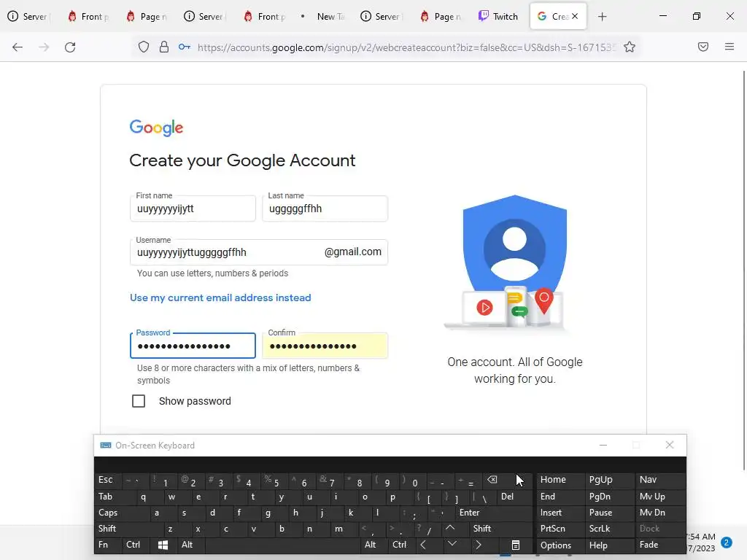Click the saved password key icon
The height and width of the screenshot is (560, 747).
(185, 47)
